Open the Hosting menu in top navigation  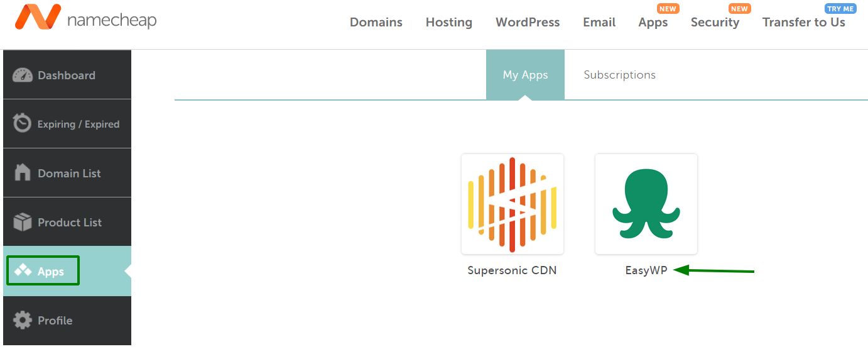[448, 23]
